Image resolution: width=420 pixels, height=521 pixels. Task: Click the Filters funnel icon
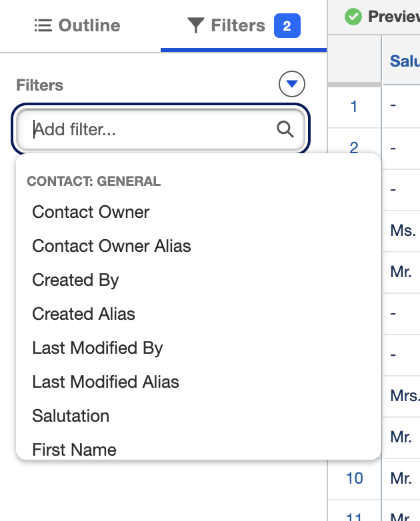[195, 25]
